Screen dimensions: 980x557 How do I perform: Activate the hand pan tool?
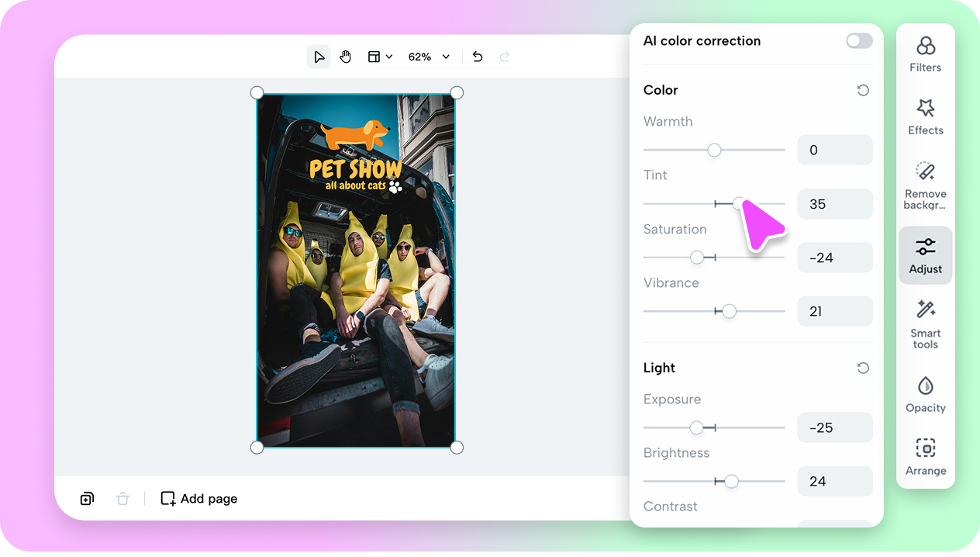coord(346,57)
